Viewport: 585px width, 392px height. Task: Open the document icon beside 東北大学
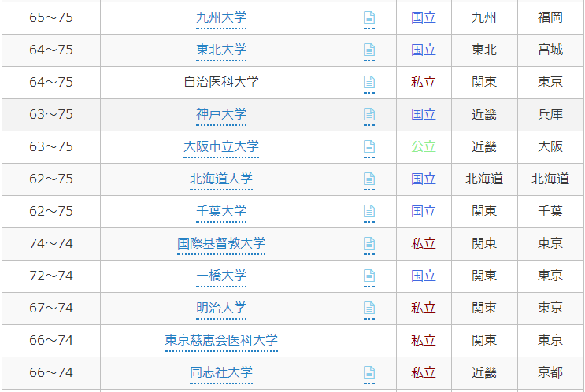coord(368,50)
